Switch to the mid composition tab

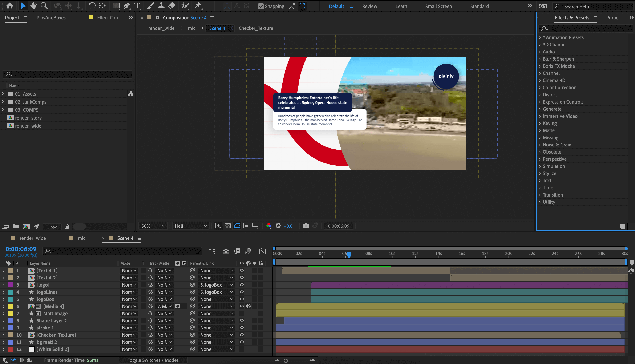coord(81,238)
